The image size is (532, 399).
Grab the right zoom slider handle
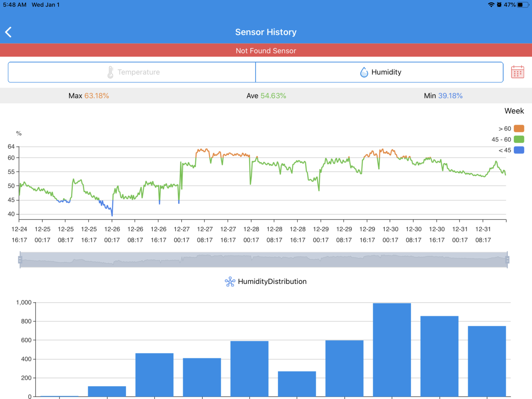click(x=507, y=260)
